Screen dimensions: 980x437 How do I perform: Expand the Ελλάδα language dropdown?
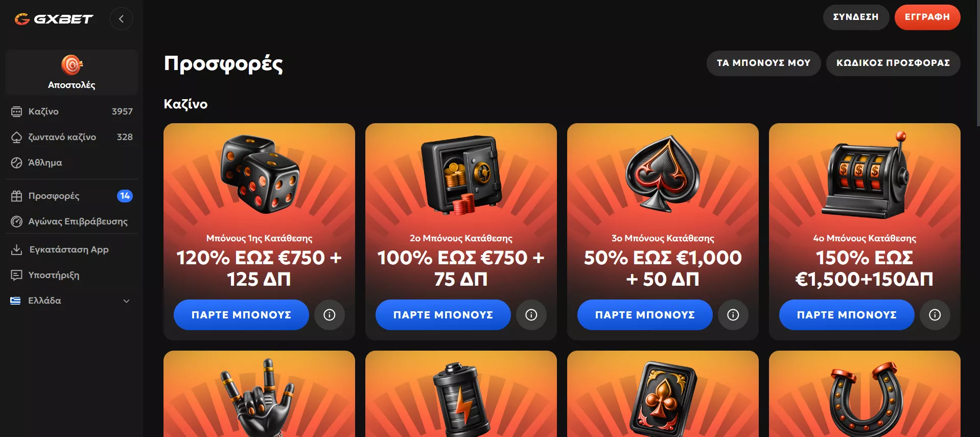click(x=72, y=301)
